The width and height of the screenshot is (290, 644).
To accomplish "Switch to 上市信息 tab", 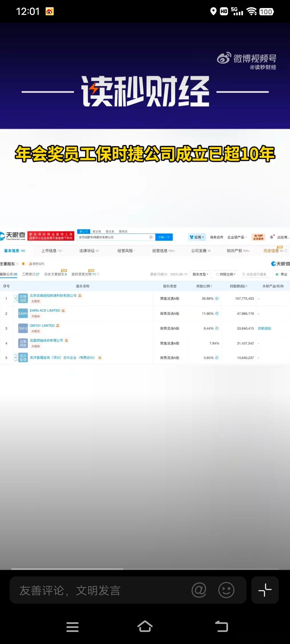I will click(52, 251).
